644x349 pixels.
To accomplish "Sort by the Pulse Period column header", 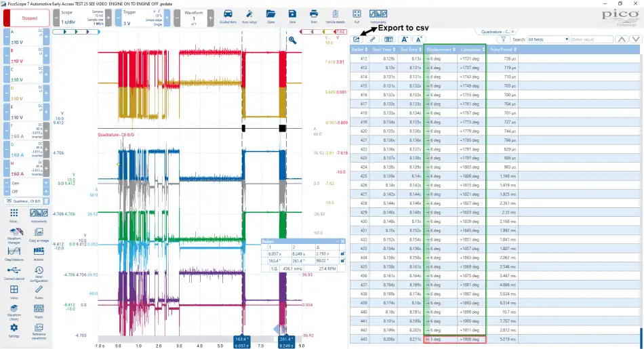I will (x=503, y=49).
